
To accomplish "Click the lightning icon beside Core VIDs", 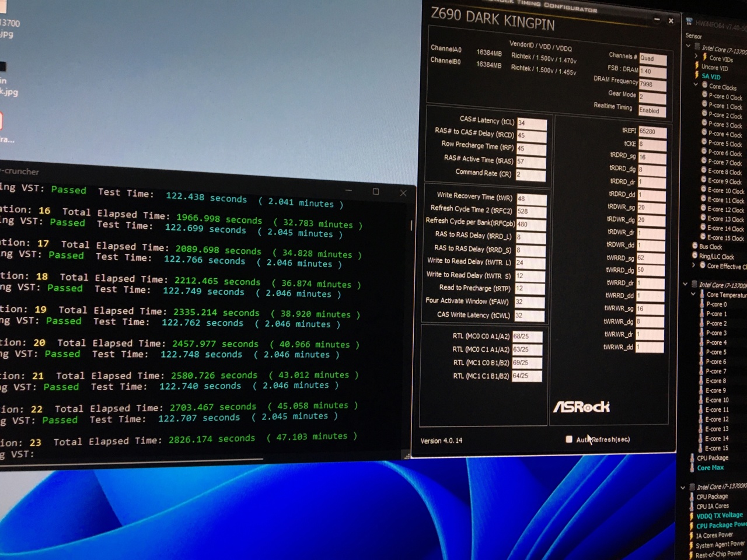I will coord(704,58).
